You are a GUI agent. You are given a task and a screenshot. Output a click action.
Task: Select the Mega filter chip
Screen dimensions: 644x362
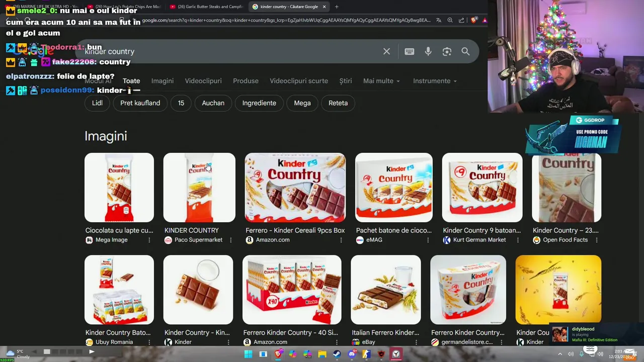(x=302, y=103)
